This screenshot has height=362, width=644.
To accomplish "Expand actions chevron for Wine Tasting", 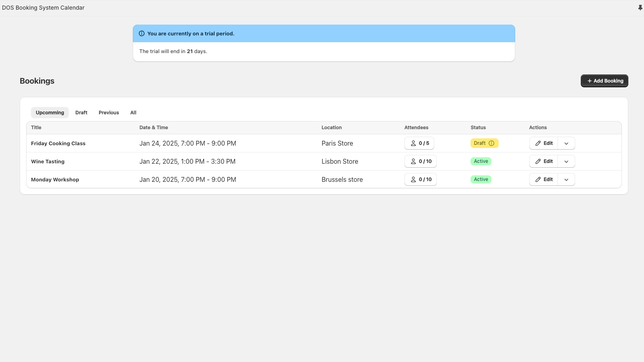I will coord(566,161).
